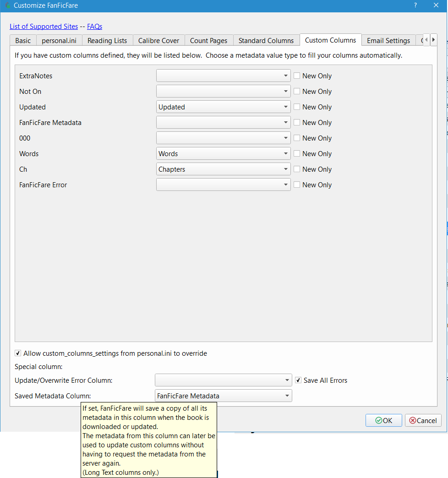448x478 pixels.
Task: Switch to the Reading Lists tab
Action: click(107, 41)
